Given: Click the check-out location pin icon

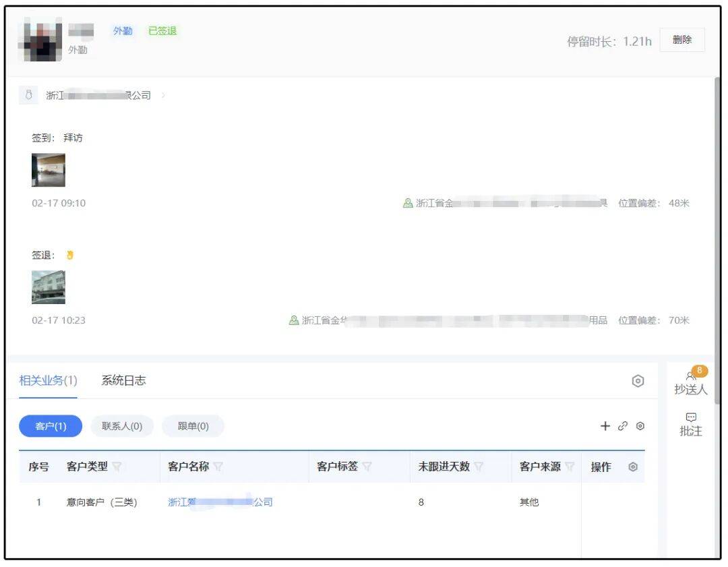Looking at the screenshot, I should point(294,320).
